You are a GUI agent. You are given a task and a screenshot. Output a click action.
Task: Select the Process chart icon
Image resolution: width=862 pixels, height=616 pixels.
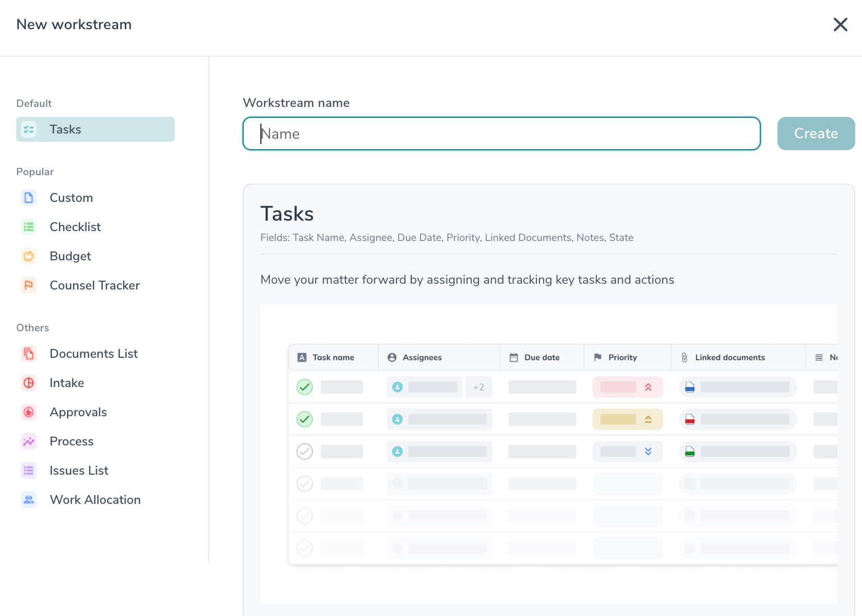tap(28, 441)
